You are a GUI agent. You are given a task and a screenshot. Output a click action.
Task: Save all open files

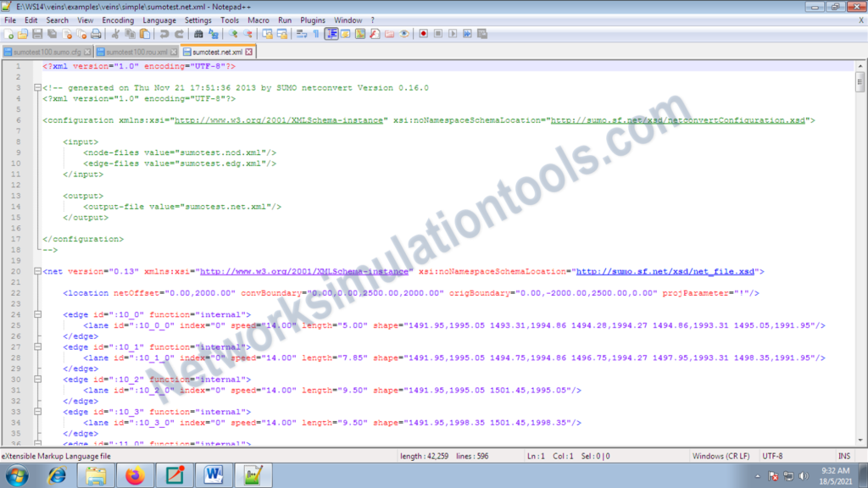[x=51, y=34]
